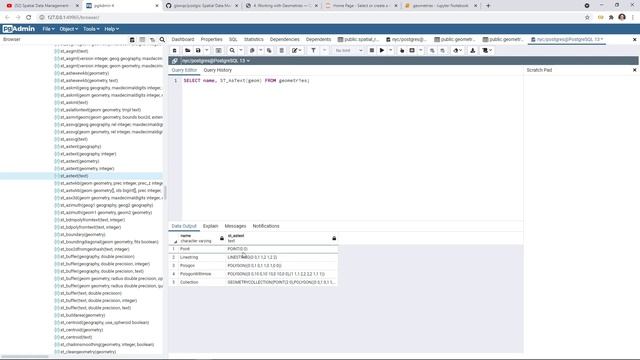Open the Execute options dropdown arrow

(390, 51)
